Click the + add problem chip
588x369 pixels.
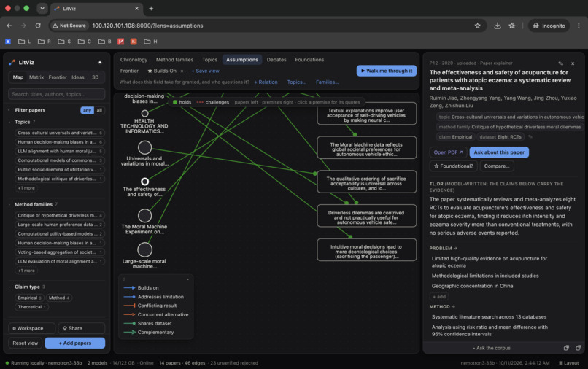coord(438,297)
